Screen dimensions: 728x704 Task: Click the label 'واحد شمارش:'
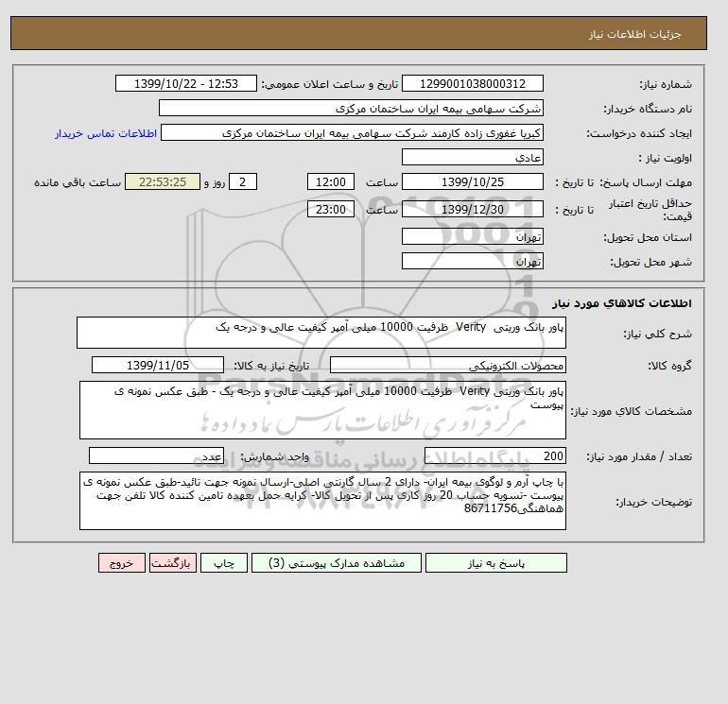(x=274, y=456)
